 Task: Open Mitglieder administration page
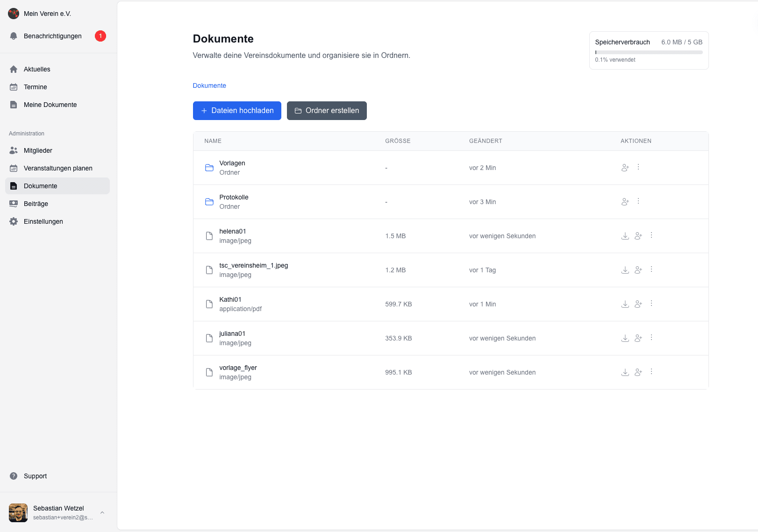pos(57,150)
